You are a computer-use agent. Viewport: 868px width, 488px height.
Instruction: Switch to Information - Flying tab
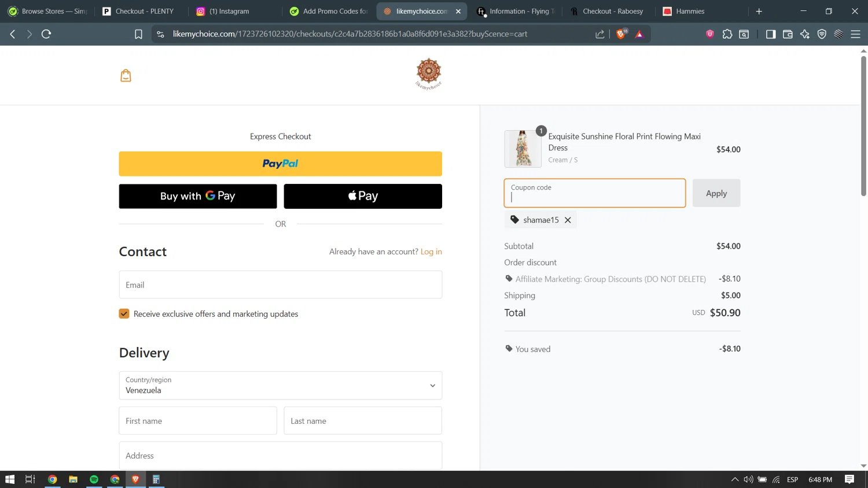click(x=515, y=11)
